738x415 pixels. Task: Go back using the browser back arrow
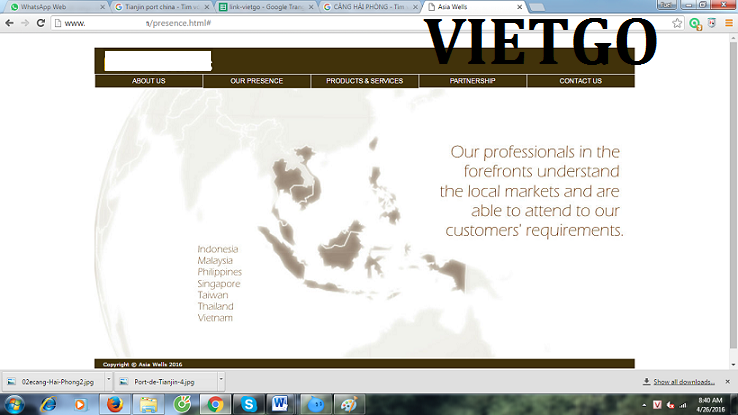[x=9, y=23]
